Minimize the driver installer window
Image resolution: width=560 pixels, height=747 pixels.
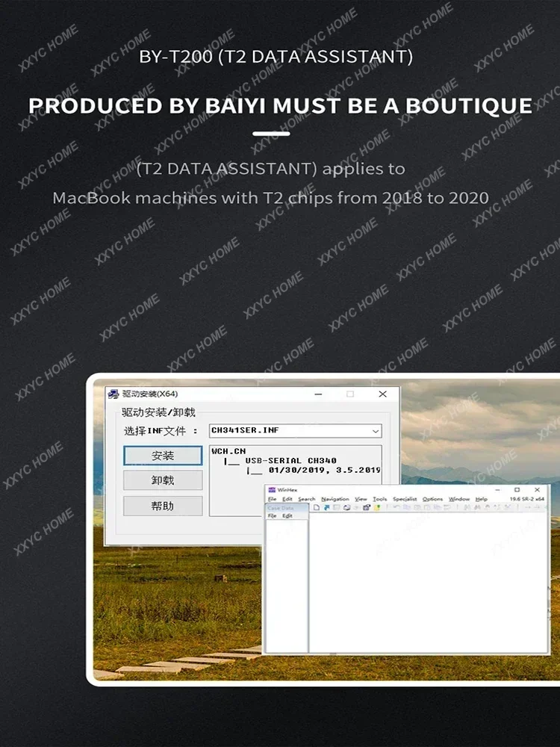pos(319,394)
